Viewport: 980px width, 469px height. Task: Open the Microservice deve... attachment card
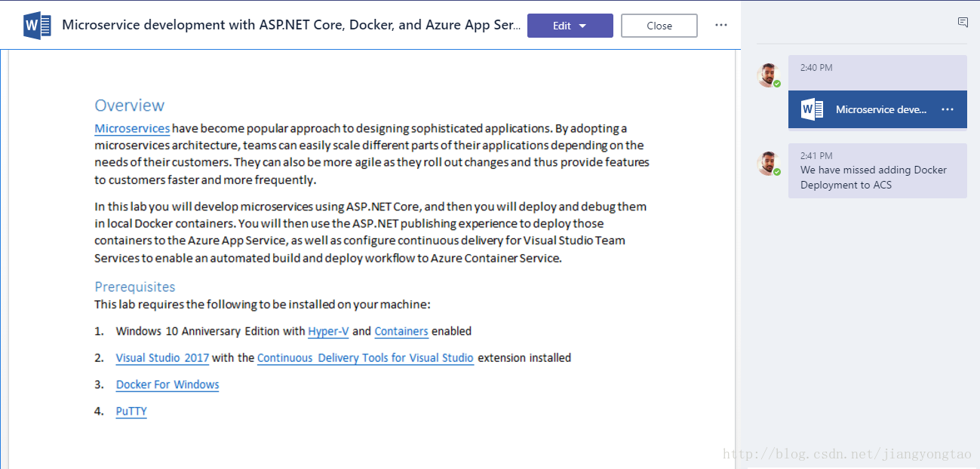click(877, 109)
